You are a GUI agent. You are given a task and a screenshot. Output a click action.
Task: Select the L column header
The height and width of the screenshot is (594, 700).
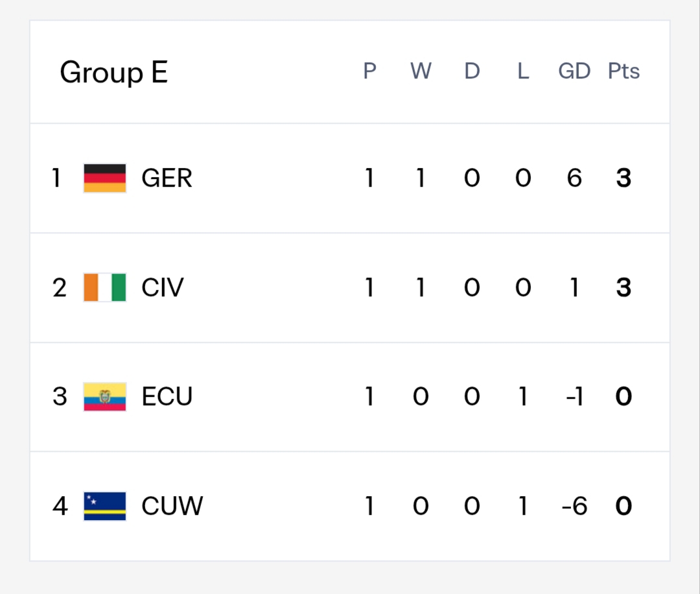[523, 71]
